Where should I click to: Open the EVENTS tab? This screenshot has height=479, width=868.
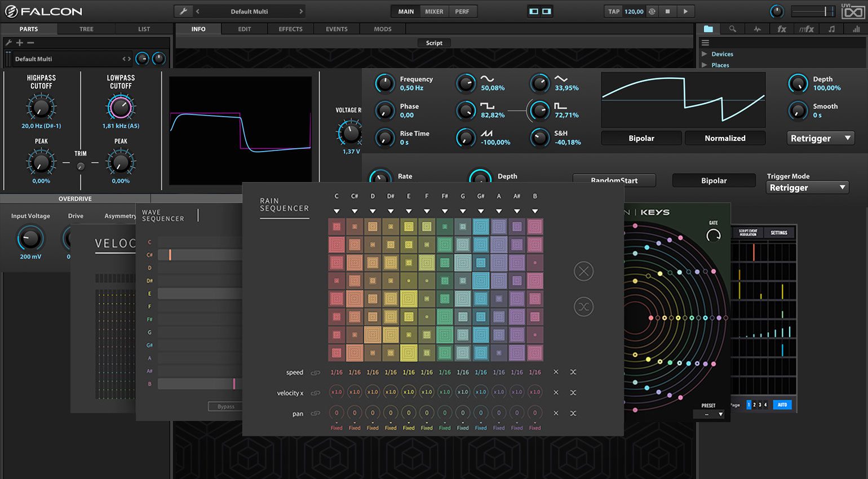tap(336, 29)
